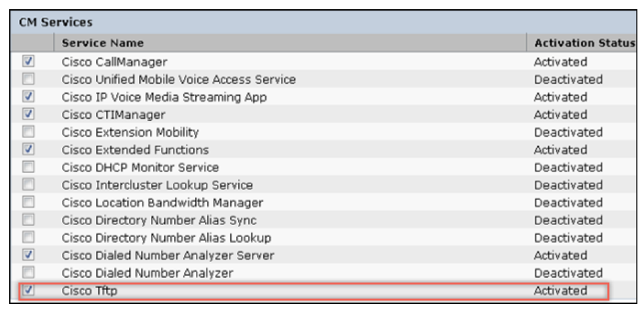Click Activated status of Cisco CallManager
The image size is (644, 312).
pyautogui.click(x=560, y=62)
